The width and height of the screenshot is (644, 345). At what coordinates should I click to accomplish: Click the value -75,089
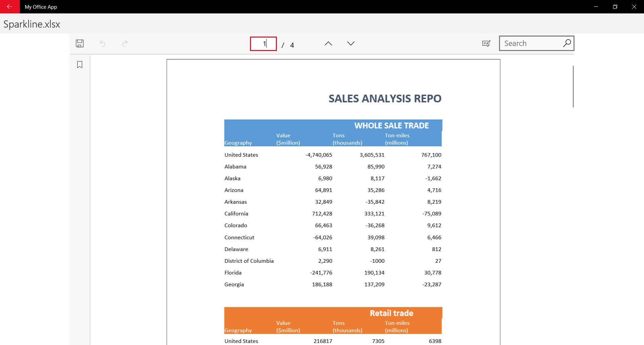(432, 213)
